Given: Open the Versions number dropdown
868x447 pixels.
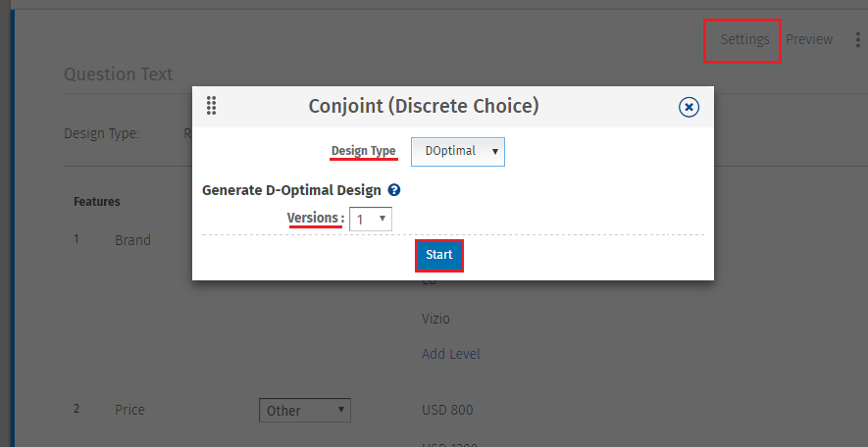Looking at the screenshot, I should 371,219.
